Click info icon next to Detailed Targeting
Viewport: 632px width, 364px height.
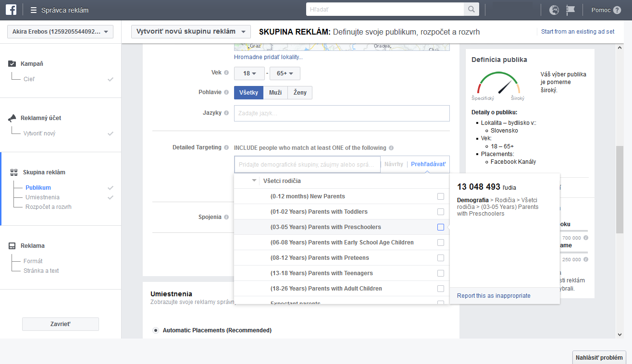[x=226, y=148]
